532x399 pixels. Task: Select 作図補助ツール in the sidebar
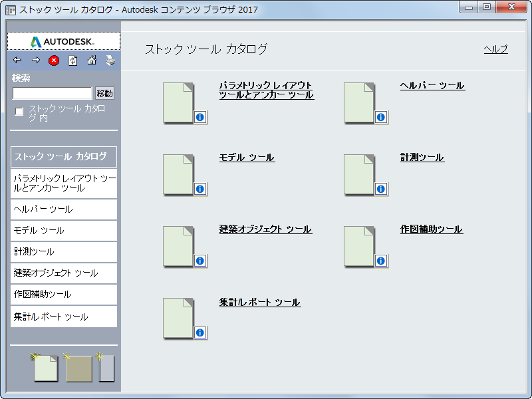click(x=64, y=295)
